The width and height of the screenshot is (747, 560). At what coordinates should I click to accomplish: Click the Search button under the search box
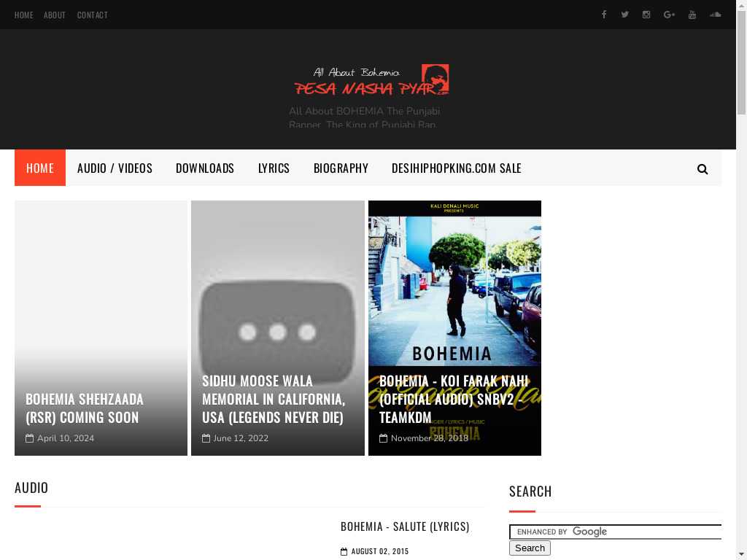click(x=530, y=548)
